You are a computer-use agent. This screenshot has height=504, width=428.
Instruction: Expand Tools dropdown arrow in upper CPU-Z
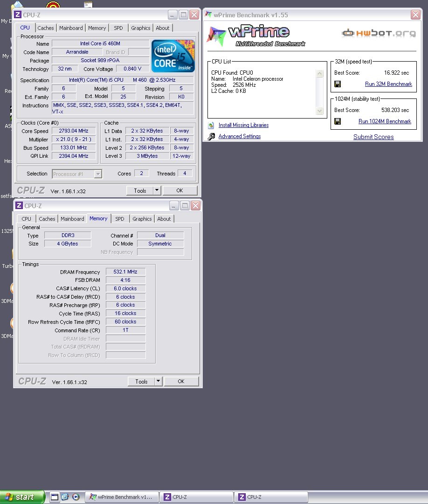pyautogui.click(x=157, y=190)
